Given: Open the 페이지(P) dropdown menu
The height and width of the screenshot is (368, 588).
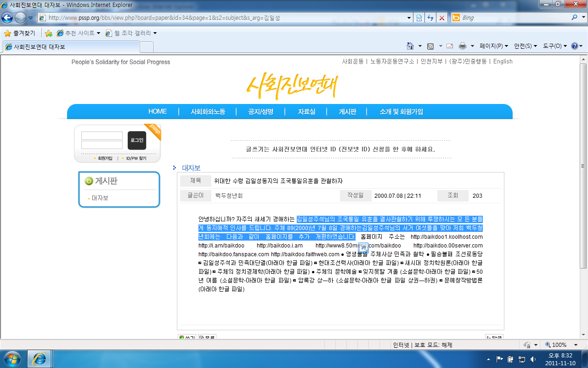Looking at the screenshot, I should pos(494,46).
